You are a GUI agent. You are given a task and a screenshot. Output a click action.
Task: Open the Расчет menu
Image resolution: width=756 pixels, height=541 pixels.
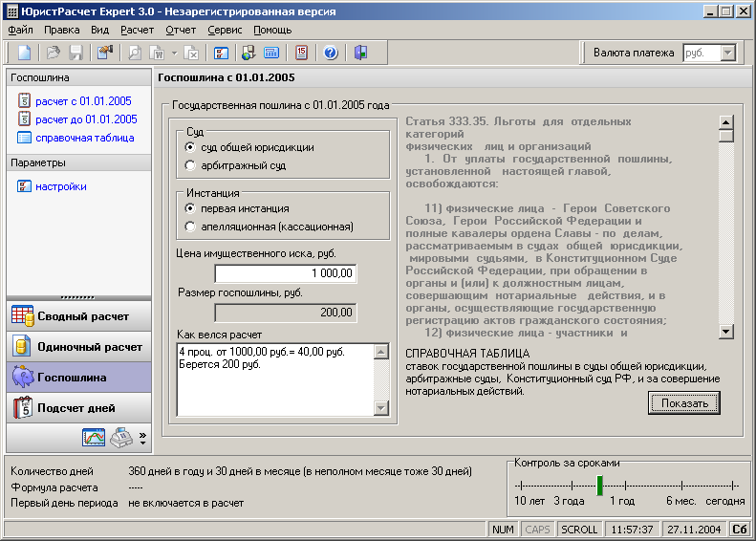[x=138, y=30]
